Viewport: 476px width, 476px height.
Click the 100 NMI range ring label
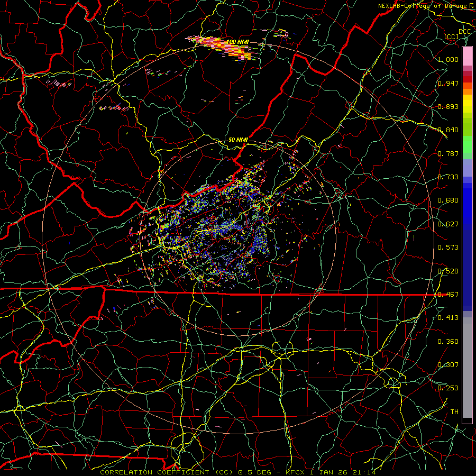237,42
